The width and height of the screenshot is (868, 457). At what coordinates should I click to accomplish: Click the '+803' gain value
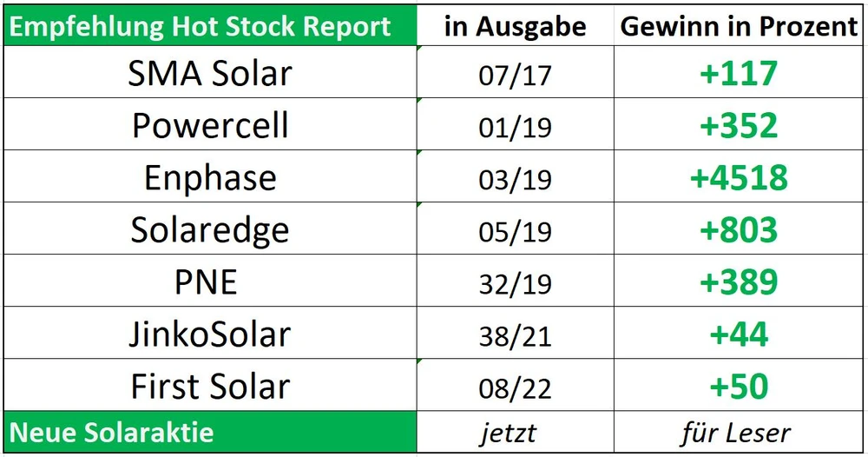coord(739,230)
